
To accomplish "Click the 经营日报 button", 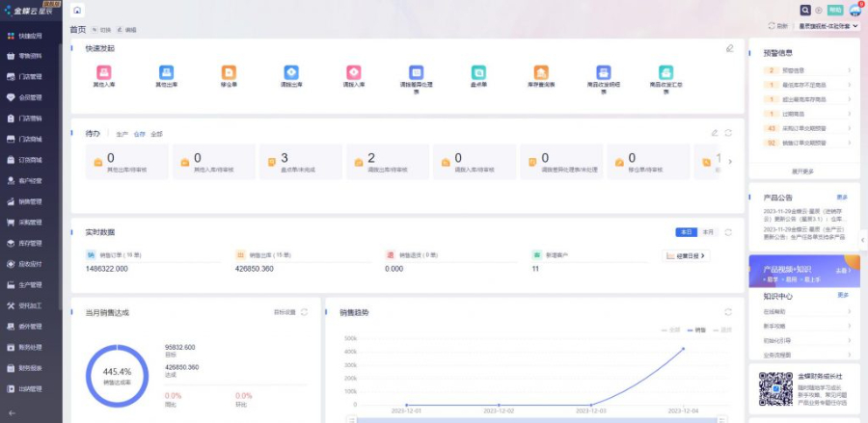I will (686, 255).
